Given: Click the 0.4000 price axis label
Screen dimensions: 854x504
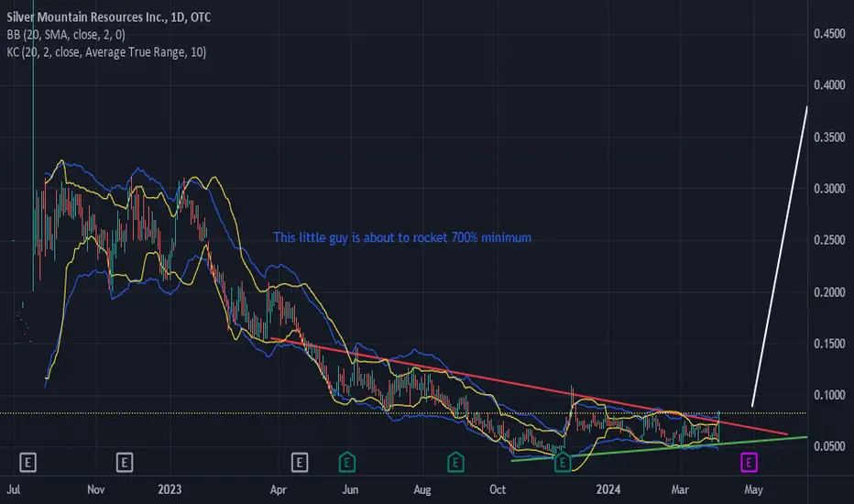Looking at the screenshot, I should point(829,85).
